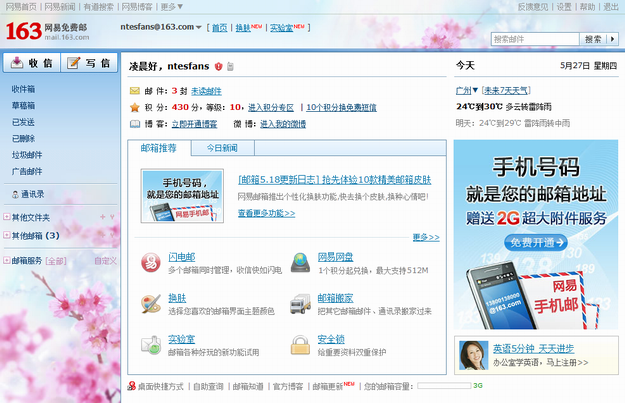Expand the 其他文件夹 folder group
This screenshot has height=403, width=625.
[x=7, y=217]
